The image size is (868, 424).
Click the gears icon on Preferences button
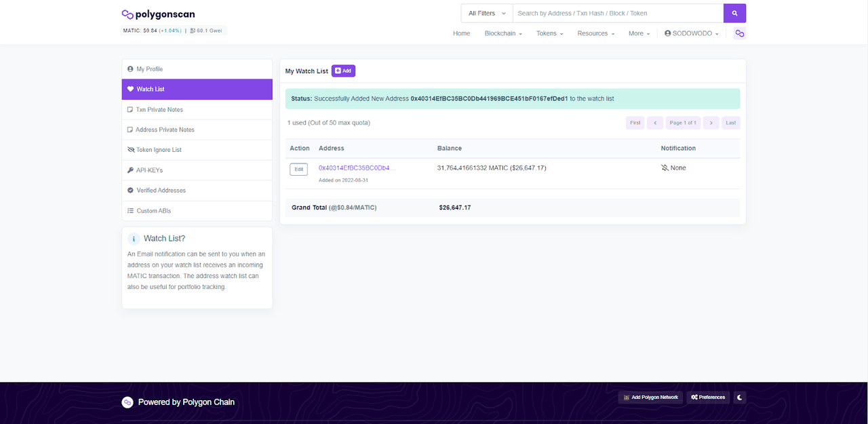pyautogui.click(x=692, y=397)
